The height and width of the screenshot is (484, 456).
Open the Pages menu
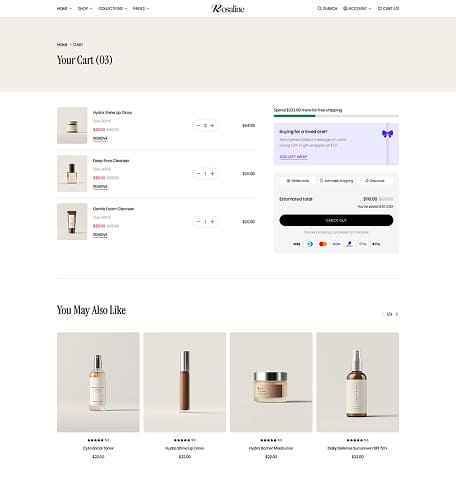click(141, 8)
